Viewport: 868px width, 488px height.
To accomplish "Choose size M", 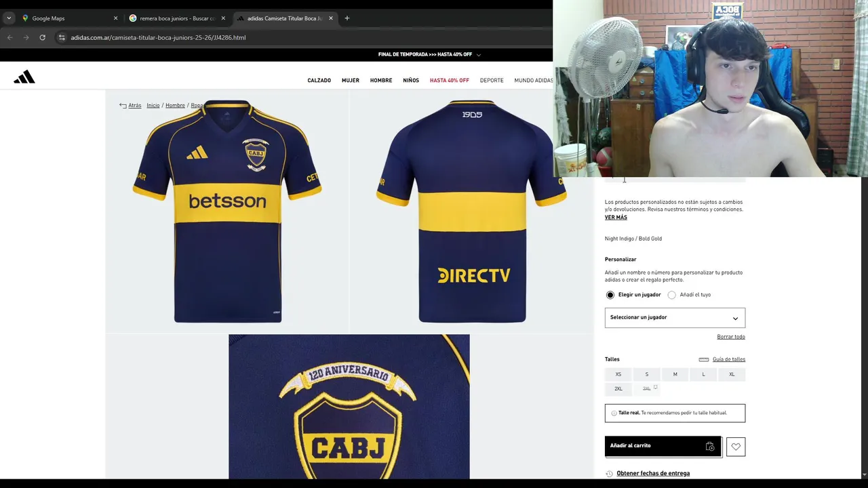I will [675, 374].
